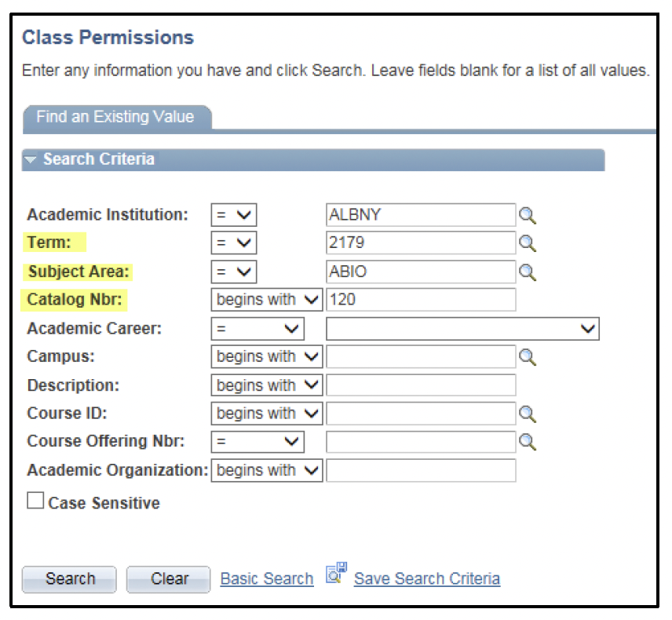Screen dimensions: 672x620
Task: Enable the Case Sensitive checkbox
Action: click(35, 500)
